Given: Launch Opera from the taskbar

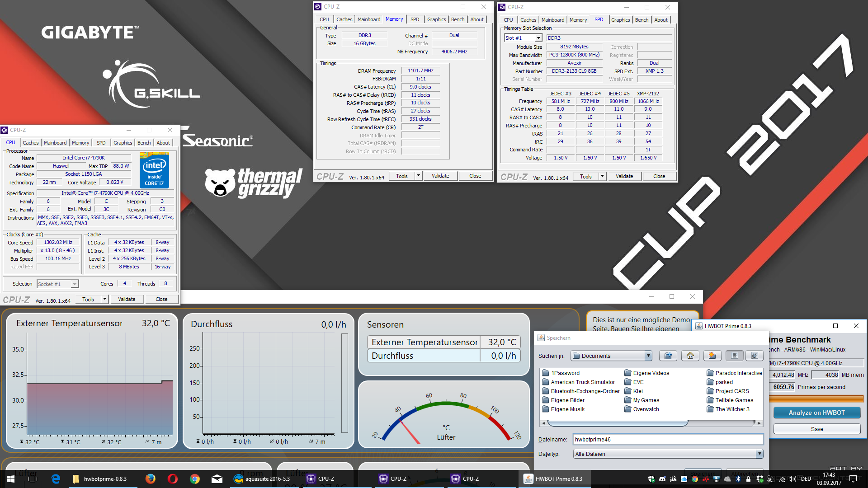Looking at the screenshot, I should click(x=173, y=479).
